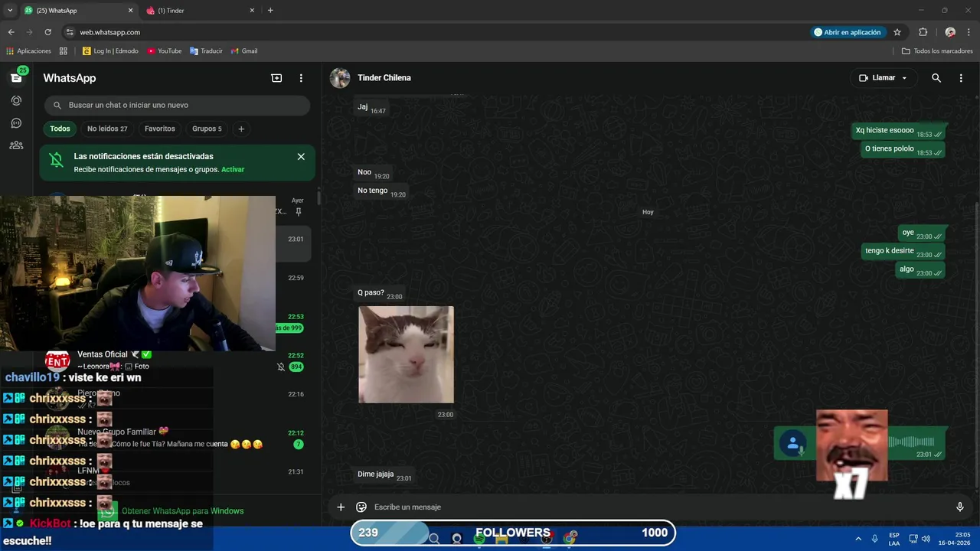Open the ESP LAA language indicator

coord(894,539)
